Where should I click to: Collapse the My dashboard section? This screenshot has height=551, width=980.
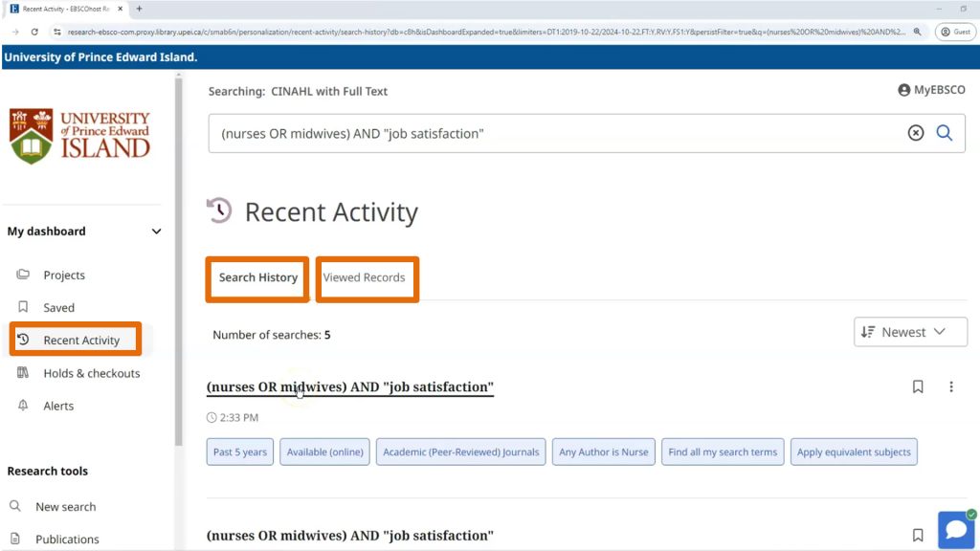tap(157, 231)
